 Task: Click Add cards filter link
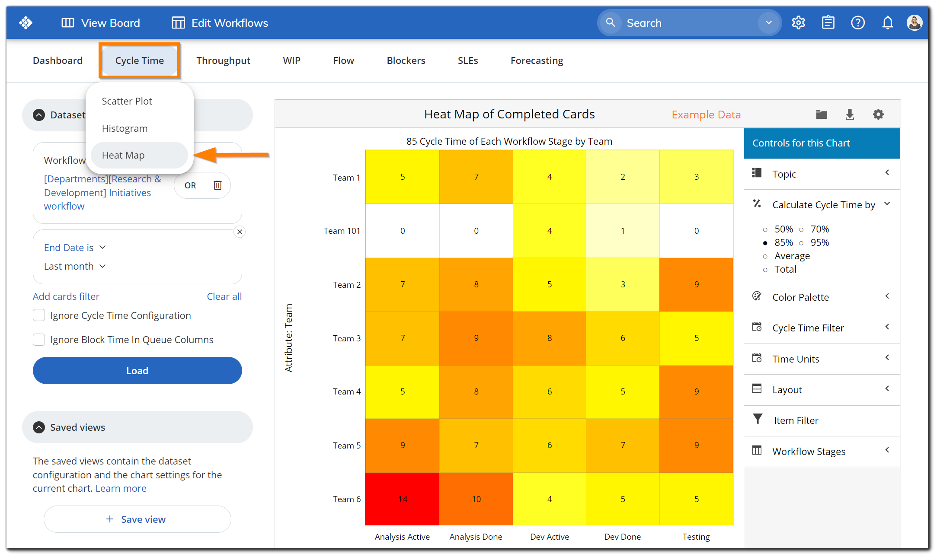point(66,296)
